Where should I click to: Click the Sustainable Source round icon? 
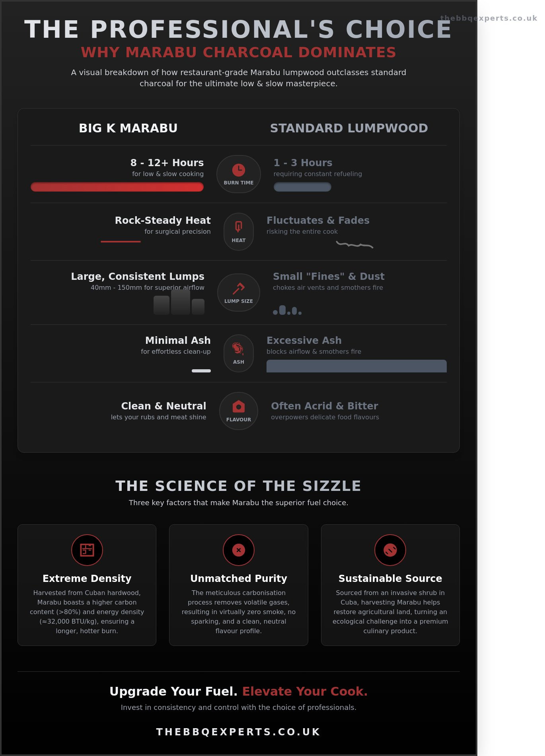tap(390, 550)
